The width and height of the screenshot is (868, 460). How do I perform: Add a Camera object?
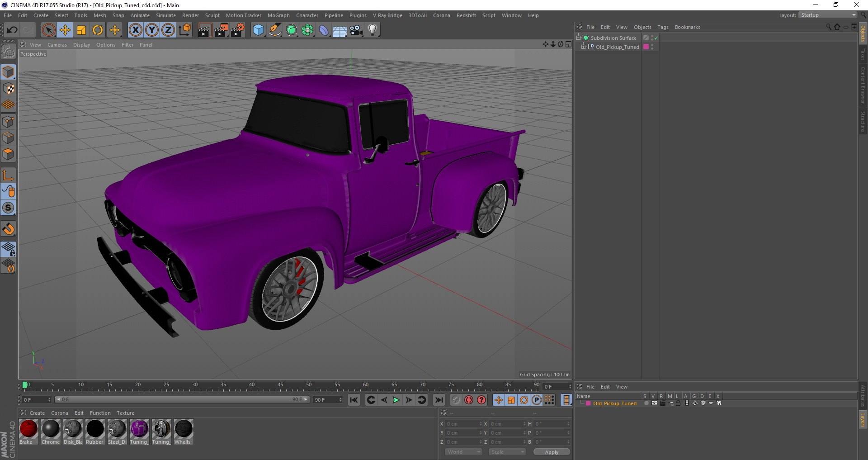point(356,30)
